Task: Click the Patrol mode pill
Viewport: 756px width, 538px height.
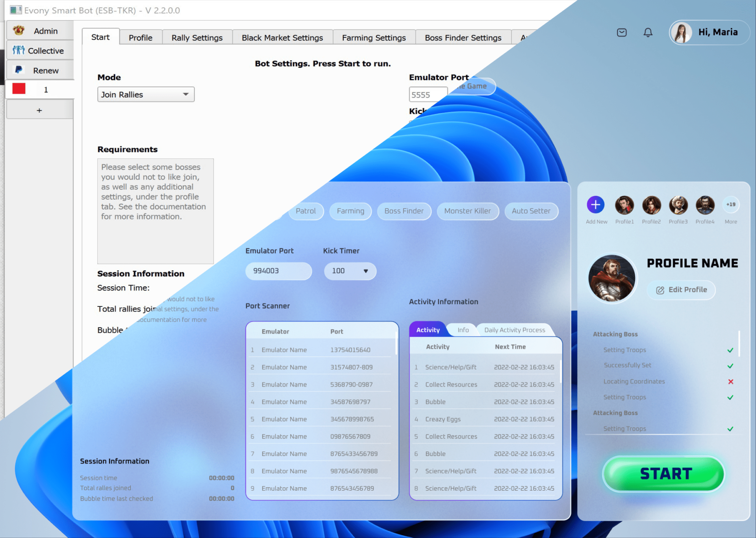Action: [306, 211]
